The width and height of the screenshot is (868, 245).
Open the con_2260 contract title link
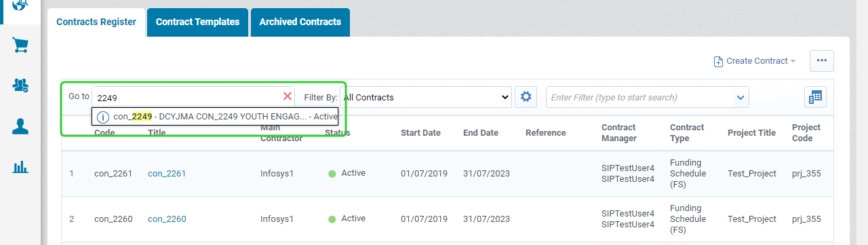point(167,219)
